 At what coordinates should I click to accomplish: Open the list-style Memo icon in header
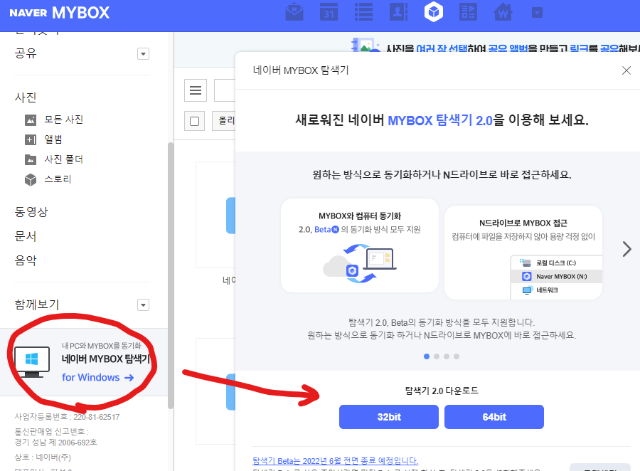364,12
